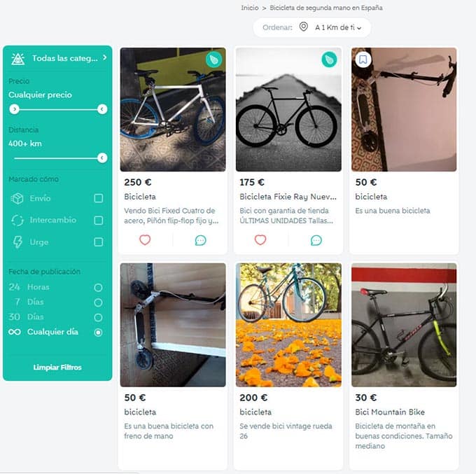
Task: Click heart icon on 250 € Bicicleta
Action: point(145,239)
